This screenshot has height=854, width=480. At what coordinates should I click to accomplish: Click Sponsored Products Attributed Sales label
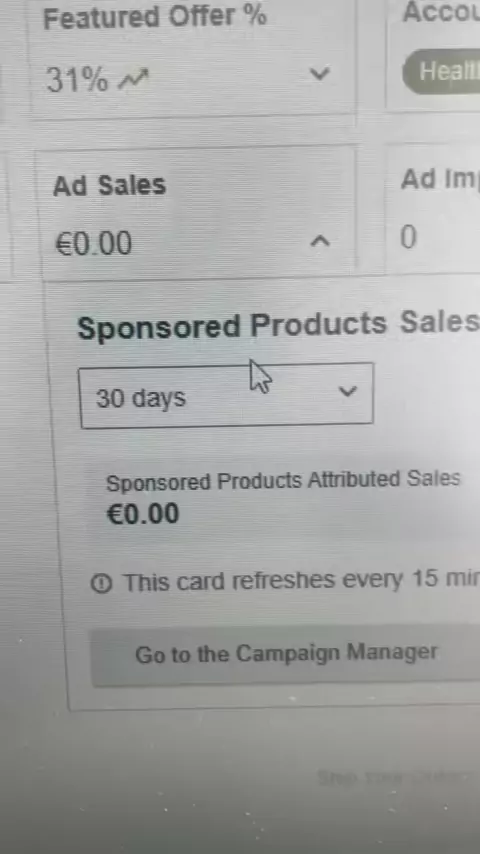[x=283, y=481]
